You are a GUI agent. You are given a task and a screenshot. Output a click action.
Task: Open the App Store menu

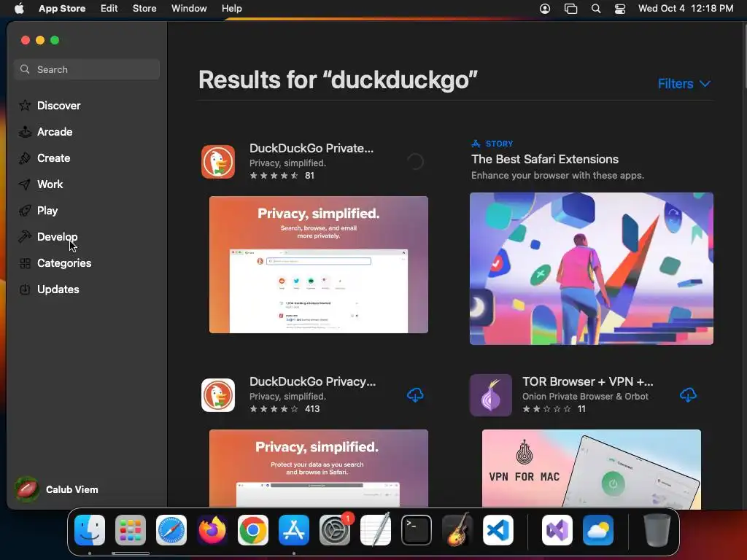(62, 9)
